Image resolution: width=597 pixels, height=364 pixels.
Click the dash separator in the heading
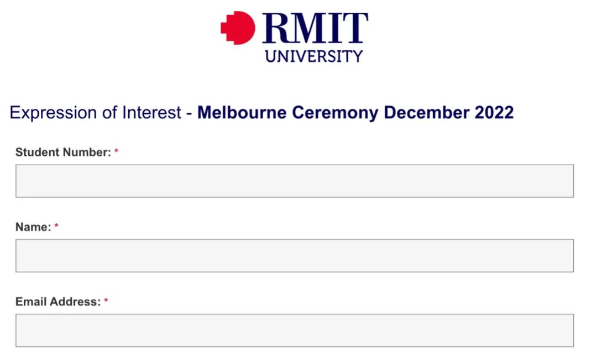(189, 114)
